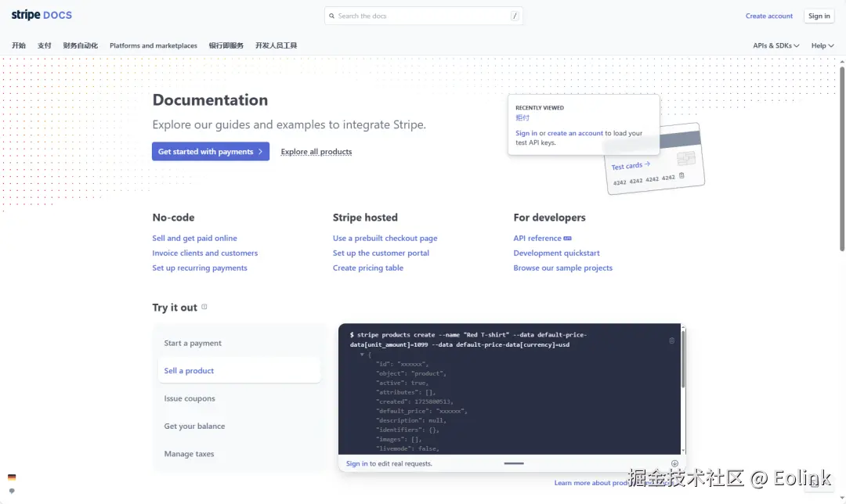846x504 pixels.
Task: Select the Issue coupons tab
Action: 239,398
